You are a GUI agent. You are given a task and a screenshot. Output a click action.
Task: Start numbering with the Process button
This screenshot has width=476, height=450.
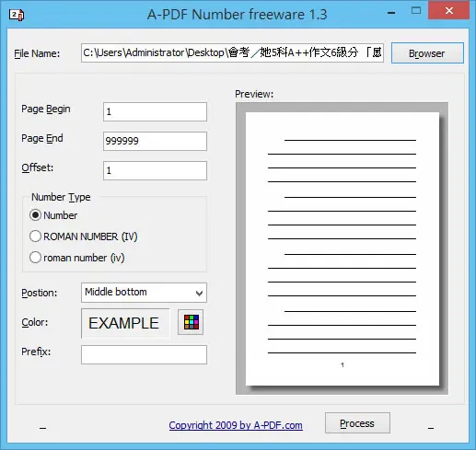tap(357, 423)
